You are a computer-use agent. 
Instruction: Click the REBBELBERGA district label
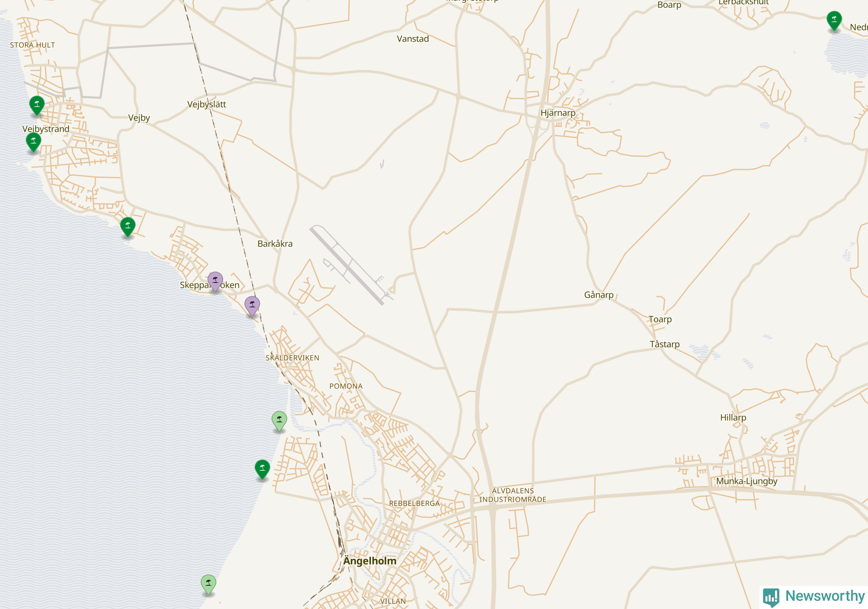pyautogui.click(x=414, y=504)
